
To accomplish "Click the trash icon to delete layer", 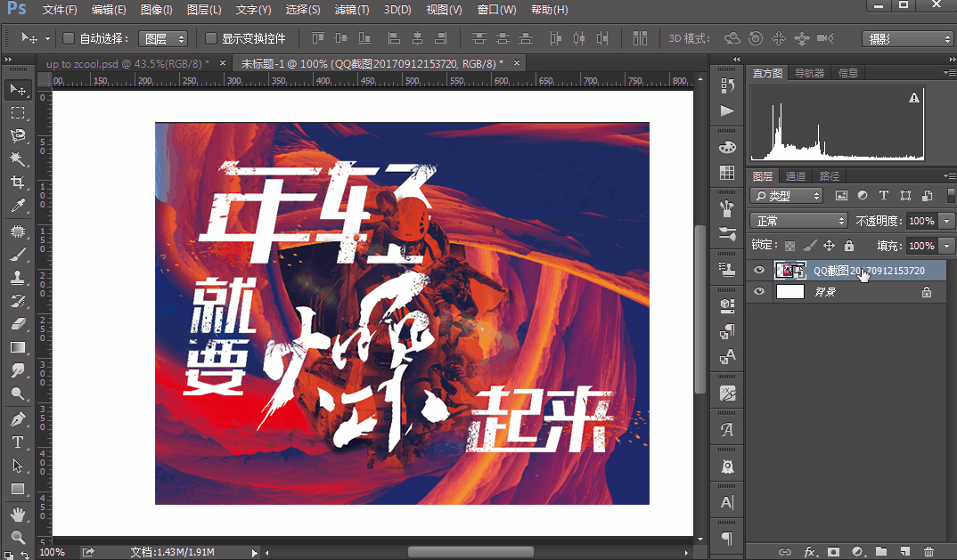I will pos(928,551).
